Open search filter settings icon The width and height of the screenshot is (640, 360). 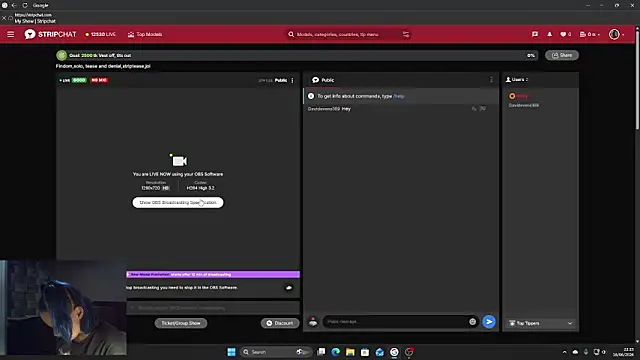pos(406,34)
